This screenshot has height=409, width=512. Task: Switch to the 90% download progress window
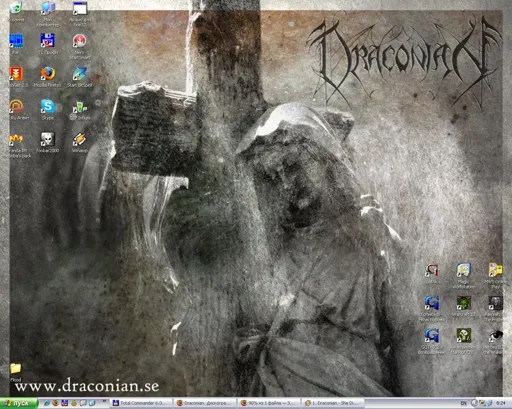269,403
